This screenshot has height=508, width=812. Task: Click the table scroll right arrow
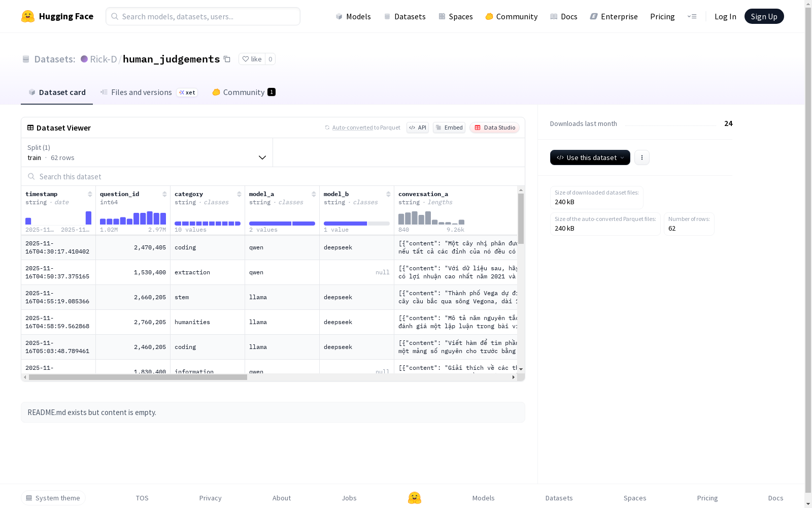(514, 377)
